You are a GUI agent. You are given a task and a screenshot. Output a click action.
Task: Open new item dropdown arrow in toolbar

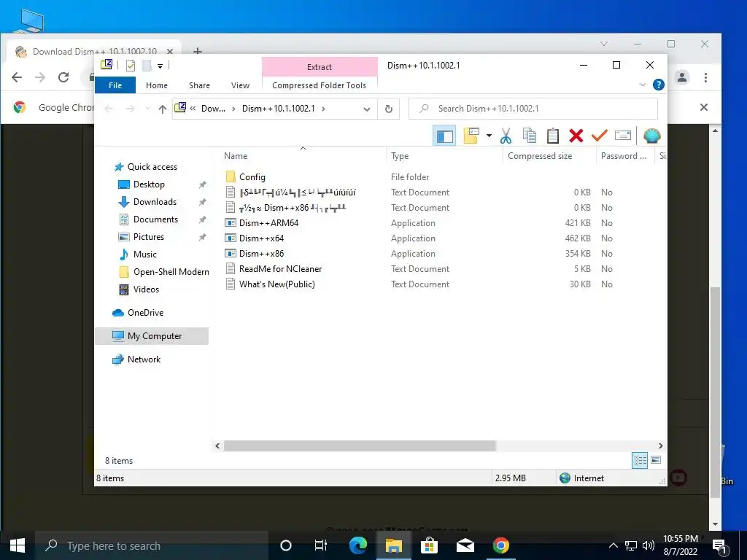tap(489, 136)
